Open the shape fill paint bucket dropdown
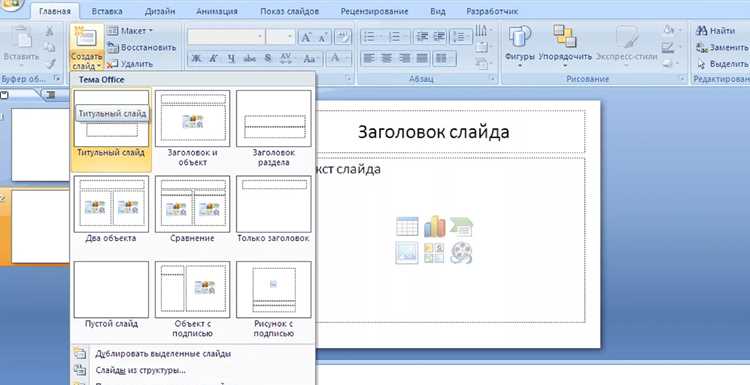The width and height of the screenshot is (750, 385). 672,30
